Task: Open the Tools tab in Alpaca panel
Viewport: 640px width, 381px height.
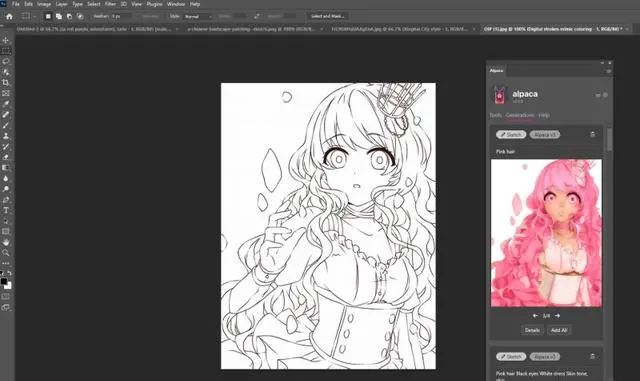Action: [496, 115]
